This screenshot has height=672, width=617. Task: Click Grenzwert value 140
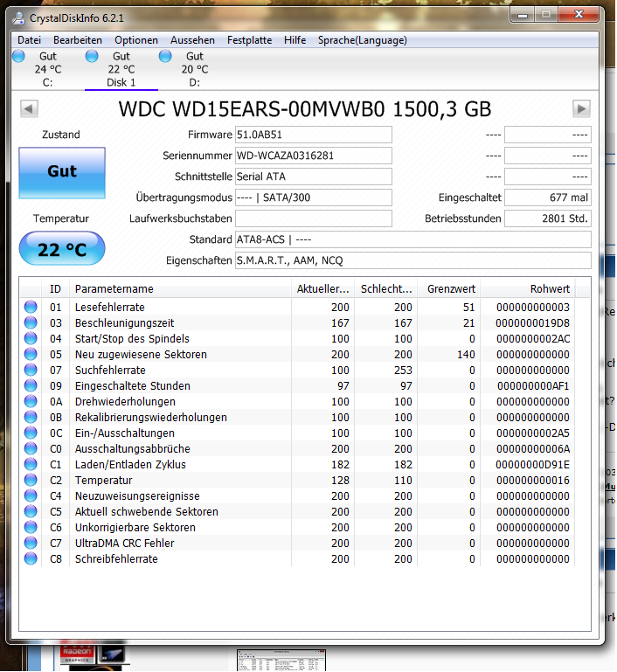pyautogui.click(x=466, y=355)
